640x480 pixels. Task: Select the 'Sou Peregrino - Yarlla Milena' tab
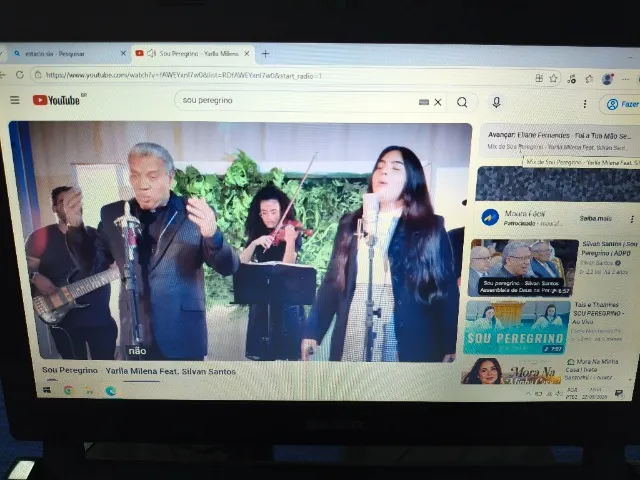[192, 53]
